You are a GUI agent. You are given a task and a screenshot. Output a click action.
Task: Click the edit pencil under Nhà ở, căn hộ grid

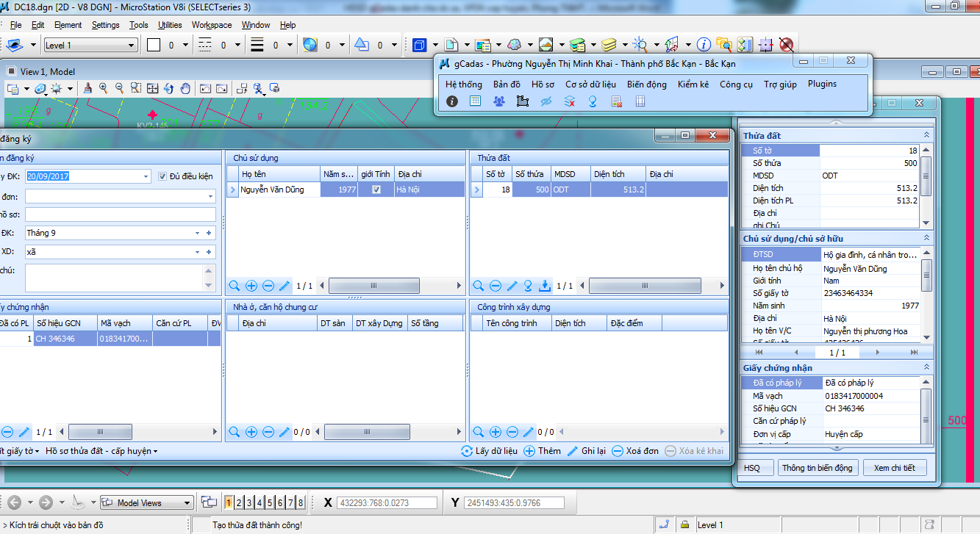pos(285,432)
